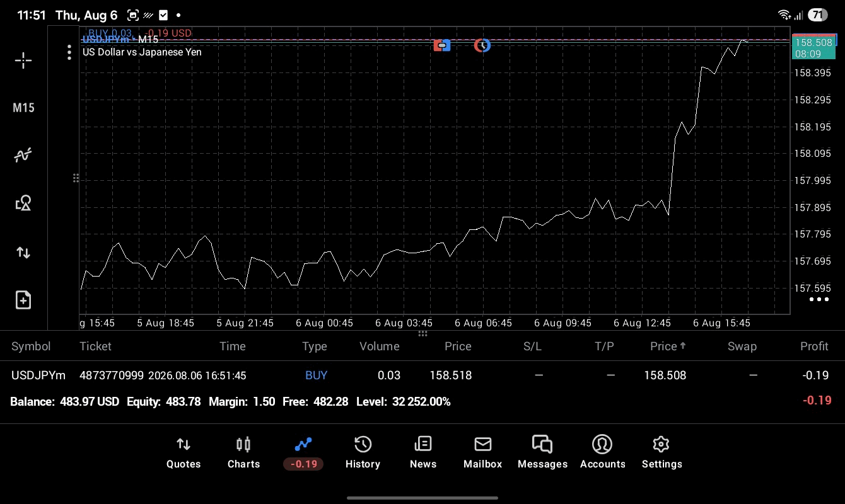Select the USDJPYm BUY position row
This screenshot has height=504, width=845.
(x=422, y=375)
